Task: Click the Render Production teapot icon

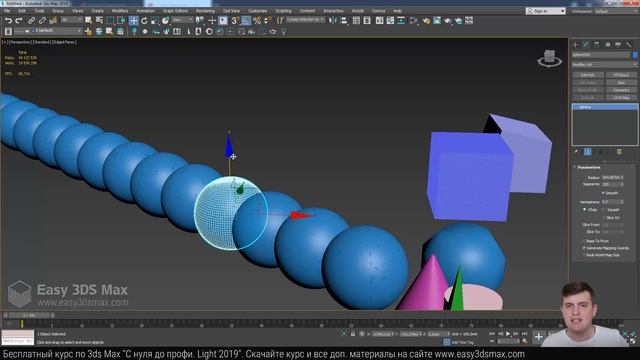Action: (x=448, y=20)
